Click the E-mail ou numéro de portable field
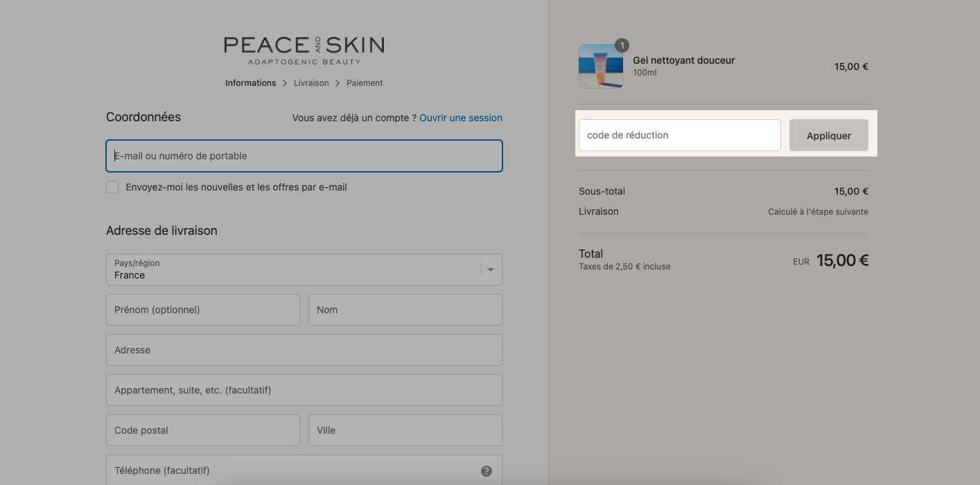This screenshot has width=980, height=485. point(304,156)
